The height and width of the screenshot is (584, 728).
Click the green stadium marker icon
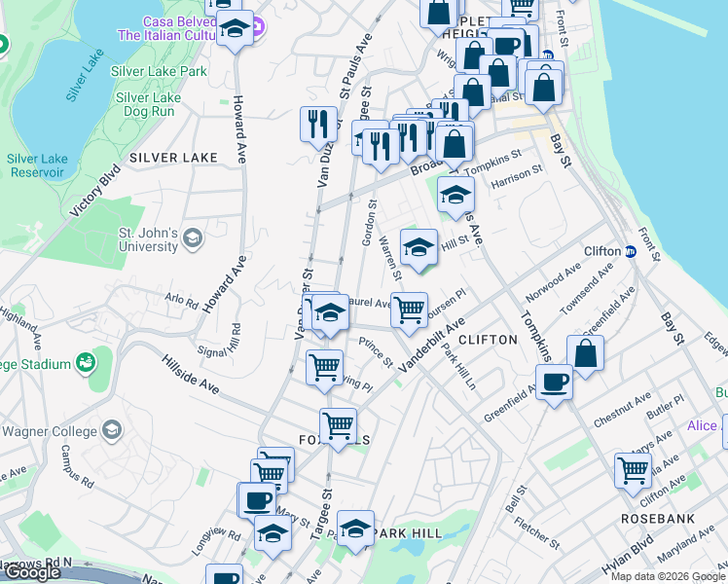pyautogui.click(x=86, y=363)
